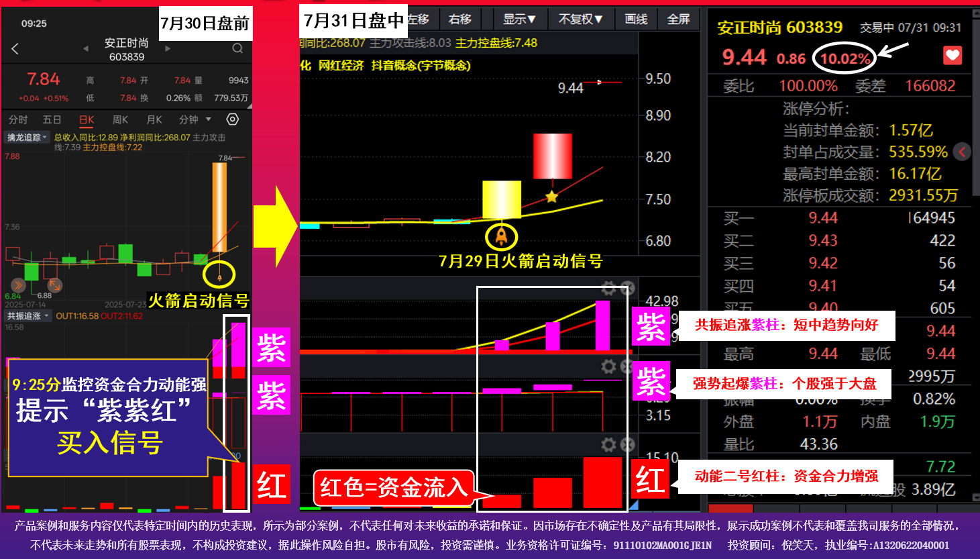The width and height of the screenshot is (980, 559).
Task: Open gear settings of the 15.10 indicator panel
Action: point(608,445)
